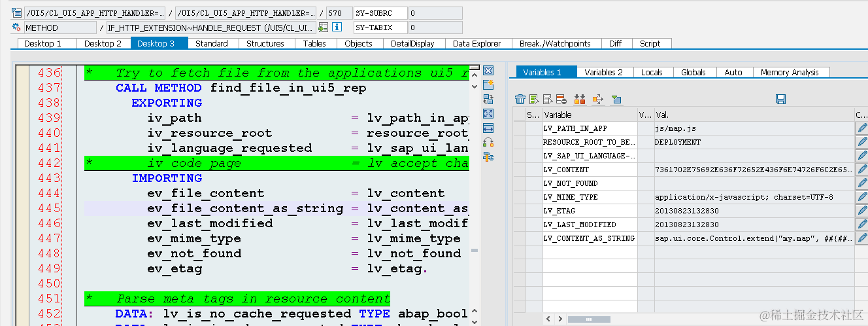Click the Replace Tool icon in vertical toolbar
The image size is (868, 326).
(x=488, y=100)
